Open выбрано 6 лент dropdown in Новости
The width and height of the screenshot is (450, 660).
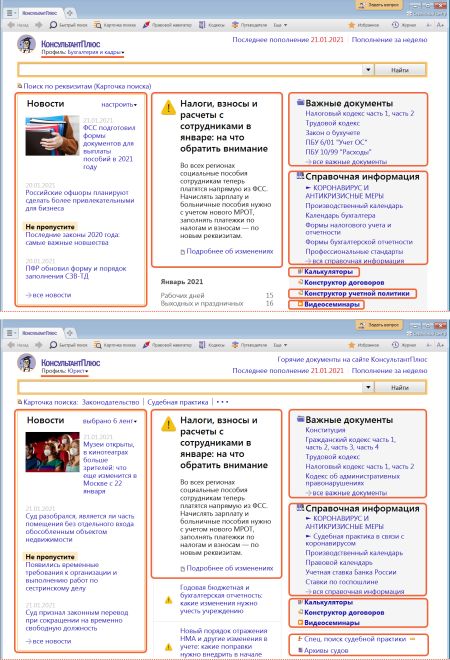tap(110, 421)
